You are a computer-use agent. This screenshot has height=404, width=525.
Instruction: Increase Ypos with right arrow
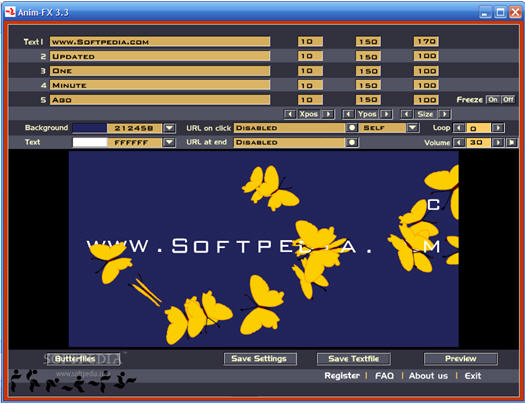(x=386, y=114)
